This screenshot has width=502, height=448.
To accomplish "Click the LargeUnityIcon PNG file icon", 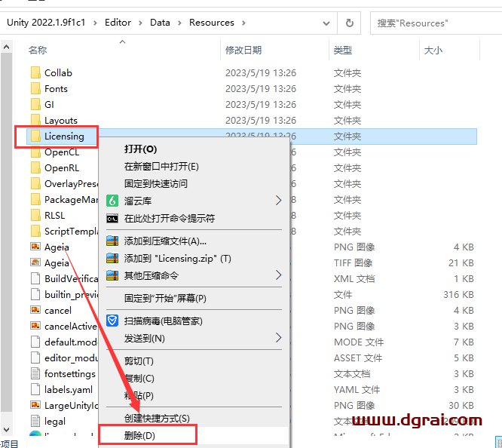I will 35,405.
